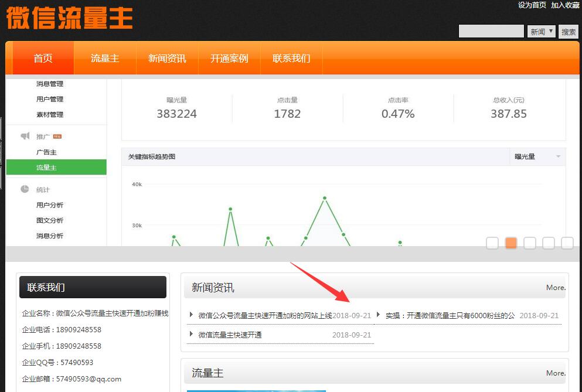Viewport: 582px width, 392px height.
Task: Click the triangle bullet before 微信流量主快速开通
Action: 191,334
